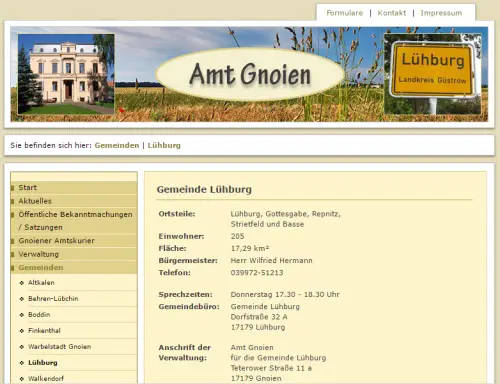Click the mayor name Herr Wilfried Hermann
500x384 pixels.
(272, 261)
